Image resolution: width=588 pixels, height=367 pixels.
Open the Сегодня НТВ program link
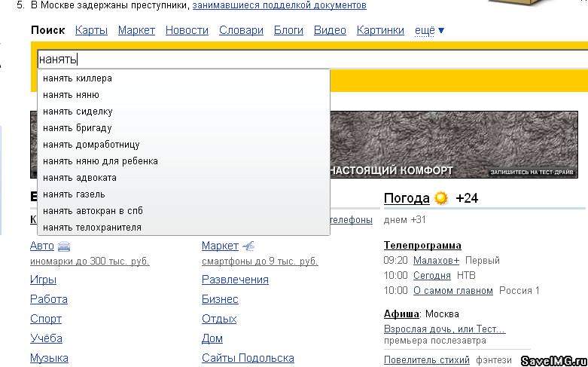pos(432,275)
